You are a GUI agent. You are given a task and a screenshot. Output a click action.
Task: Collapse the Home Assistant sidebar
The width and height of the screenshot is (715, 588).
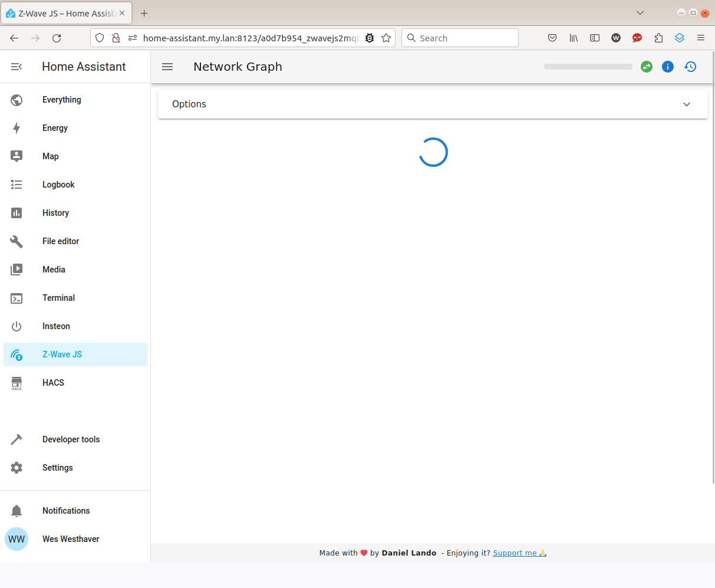click(17, 67)
